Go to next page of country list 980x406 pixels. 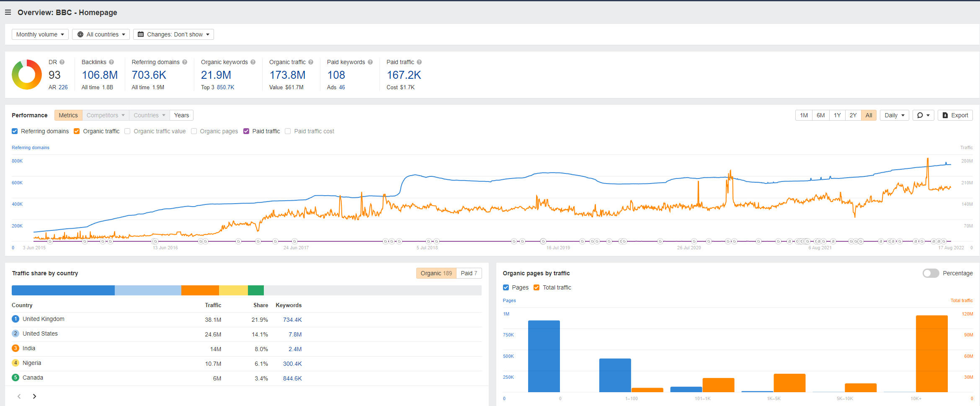pos(34,396)
